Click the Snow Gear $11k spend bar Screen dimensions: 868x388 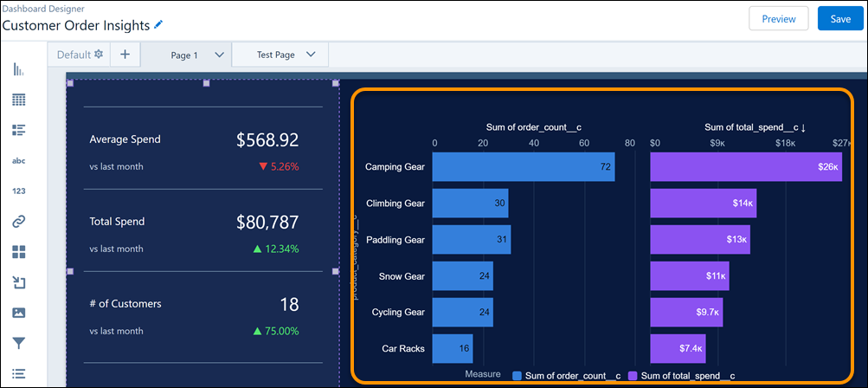689,276
